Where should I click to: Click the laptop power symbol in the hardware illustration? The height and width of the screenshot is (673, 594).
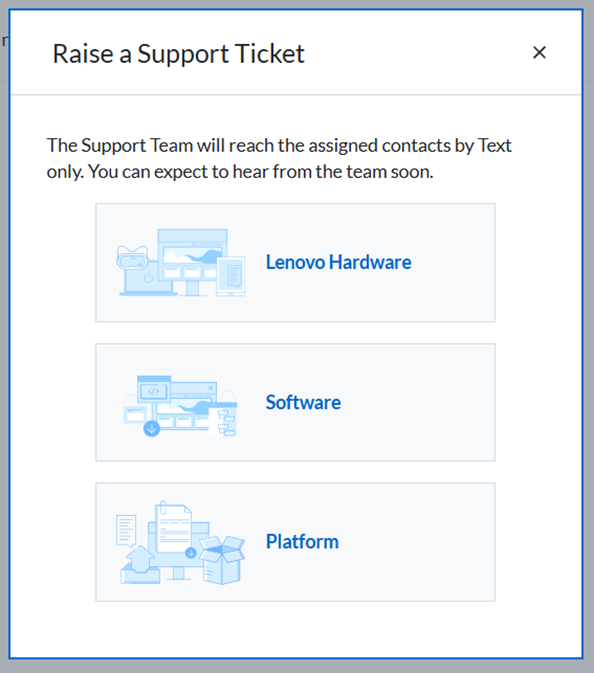[x=148, y=277]
